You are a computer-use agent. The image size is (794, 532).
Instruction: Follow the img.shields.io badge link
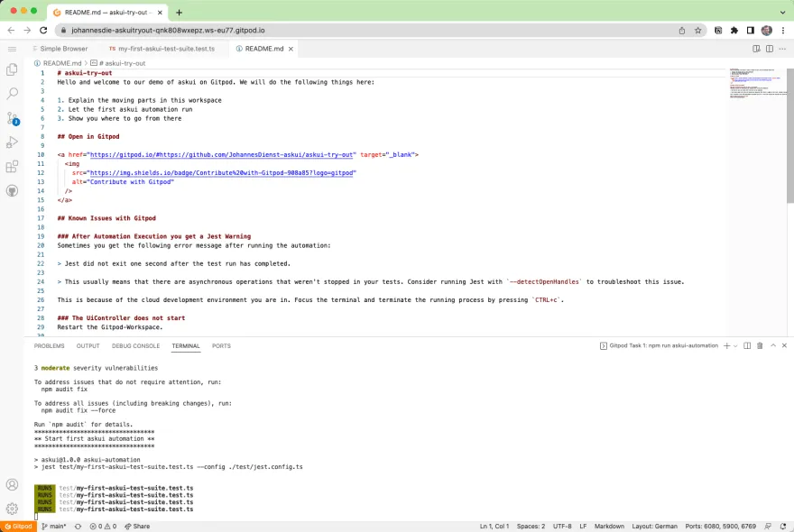[x=221, y=172]
